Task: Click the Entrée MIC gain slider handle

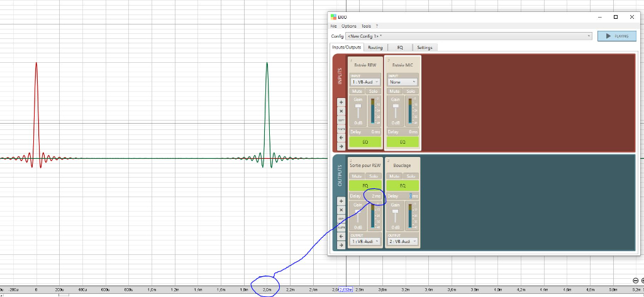Action: 396,106
